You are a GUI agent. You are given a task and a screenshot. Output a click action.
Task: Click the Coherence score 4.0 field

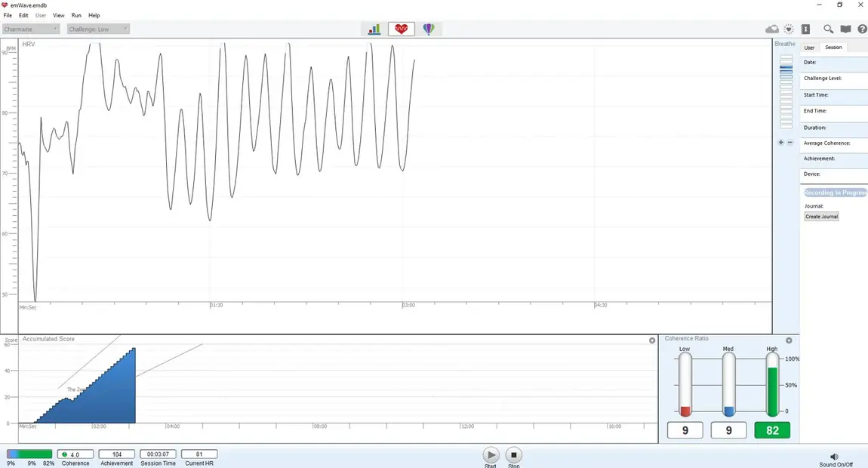[75, 454]
